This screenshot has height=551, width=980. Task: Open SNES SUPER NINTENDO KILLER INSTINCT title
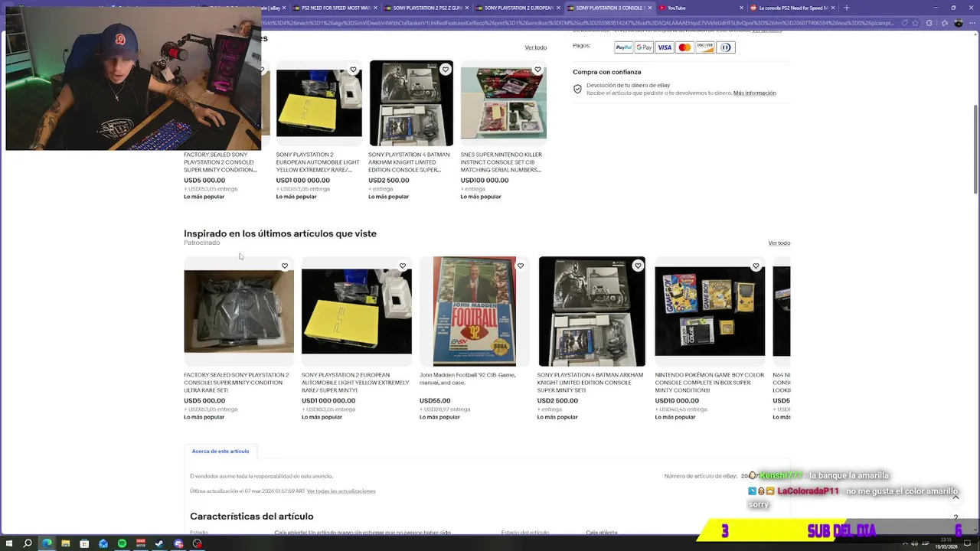501,161
